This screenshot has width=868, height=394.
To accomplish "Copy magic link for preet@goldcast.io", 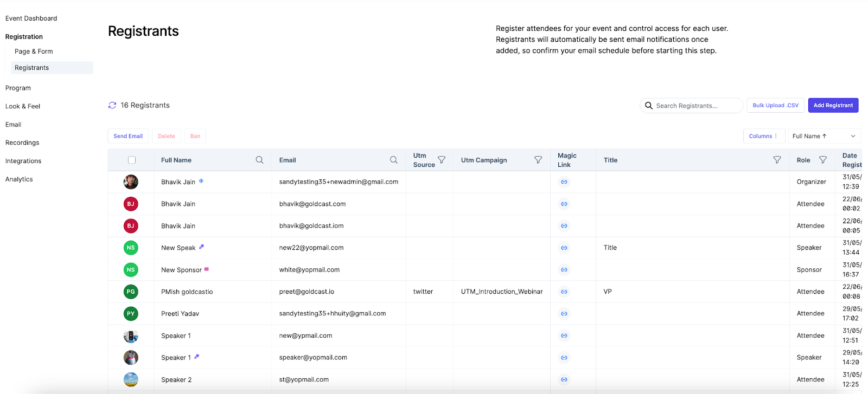I will (x=564, y=292).
